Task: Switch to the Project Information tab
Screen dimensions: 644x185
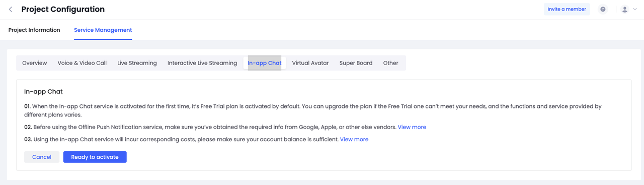Action: 34,30
